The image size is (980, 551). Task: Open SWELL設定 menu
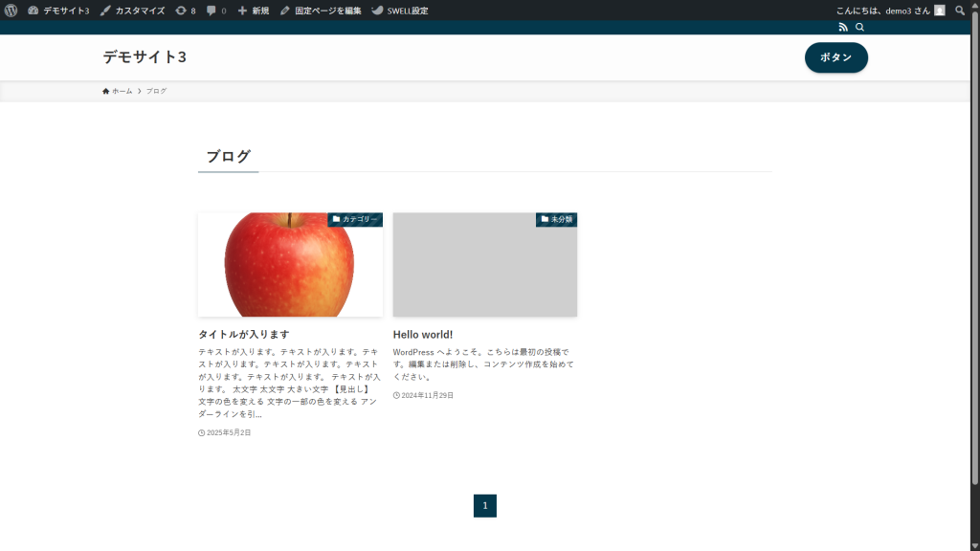[x=400, y=11]
